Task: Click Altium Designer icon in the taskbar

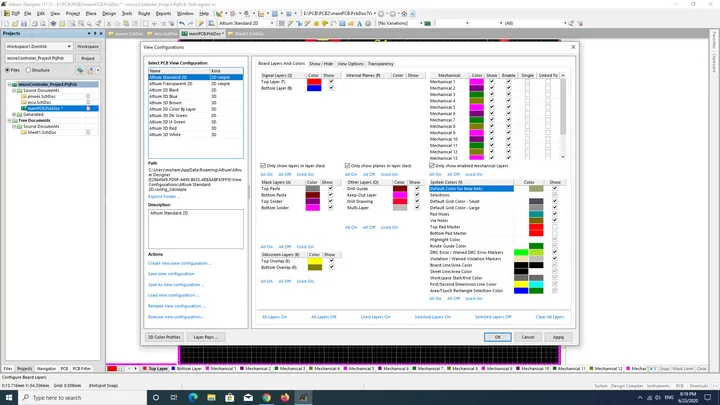Action: click(x=303, y=397)
